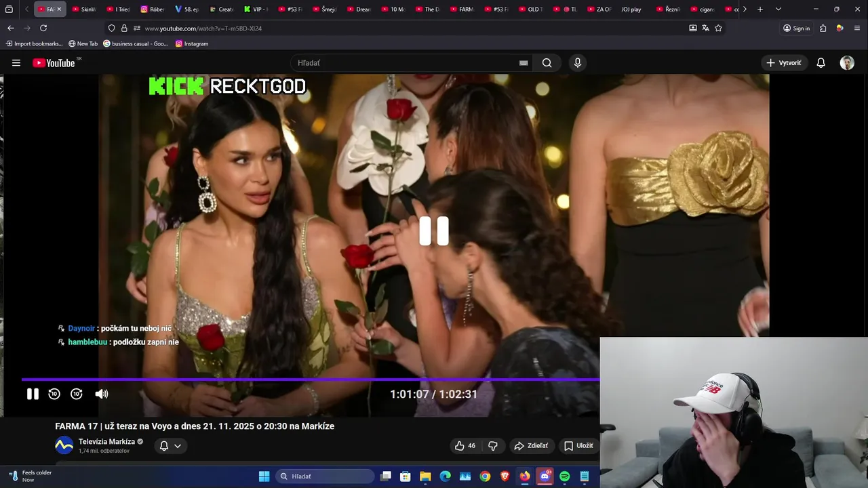The image size is (868, 488).
Task: Go to the YouTube home logo
Action: (x=54, y=63)
